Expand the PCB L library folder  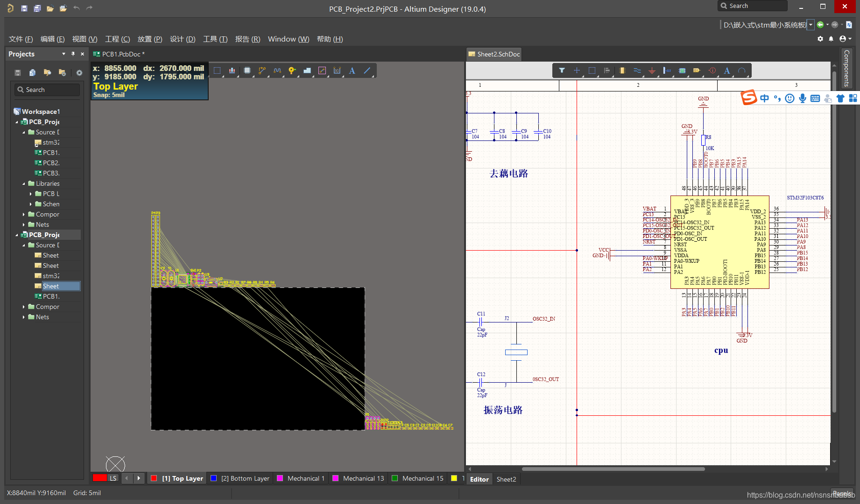(31, 194)
